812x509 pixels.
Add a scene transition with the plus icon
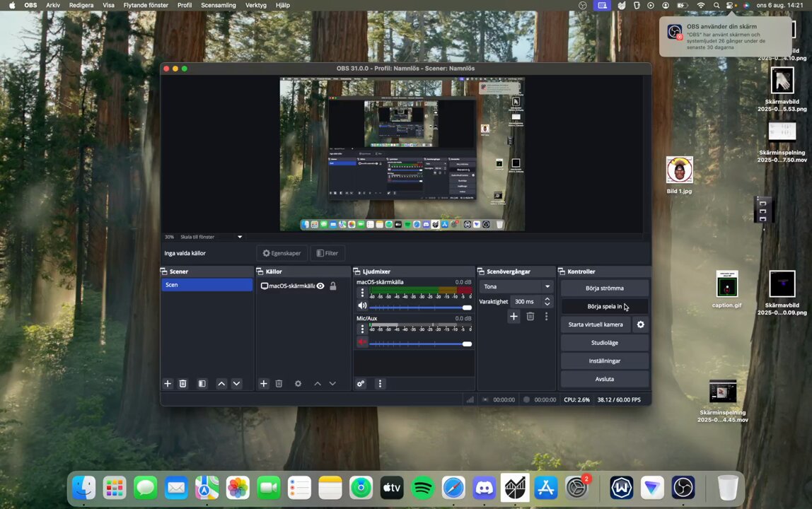(x=514, y=317)
